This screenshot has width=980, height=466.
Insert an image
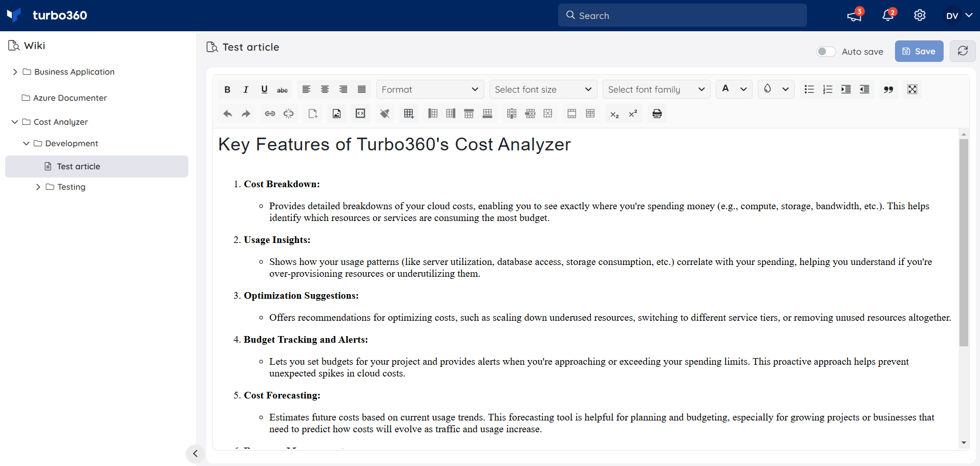336,114
